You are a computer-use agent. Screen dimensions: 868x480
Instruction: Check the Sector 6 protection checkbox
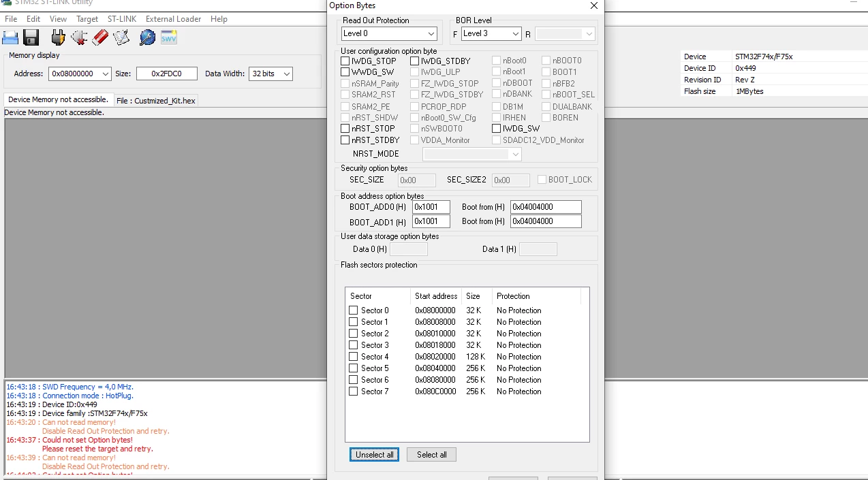click(x=354, y=380)
